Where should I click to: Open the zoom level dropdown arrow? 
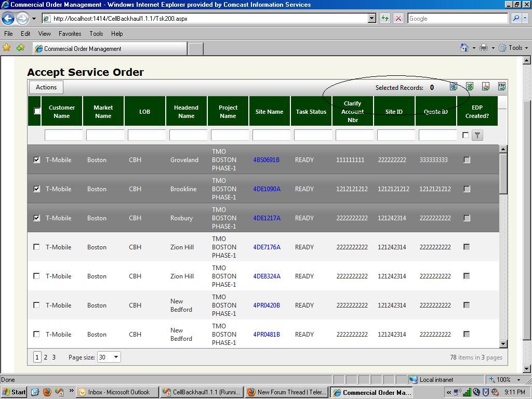[x=519, y=380]
